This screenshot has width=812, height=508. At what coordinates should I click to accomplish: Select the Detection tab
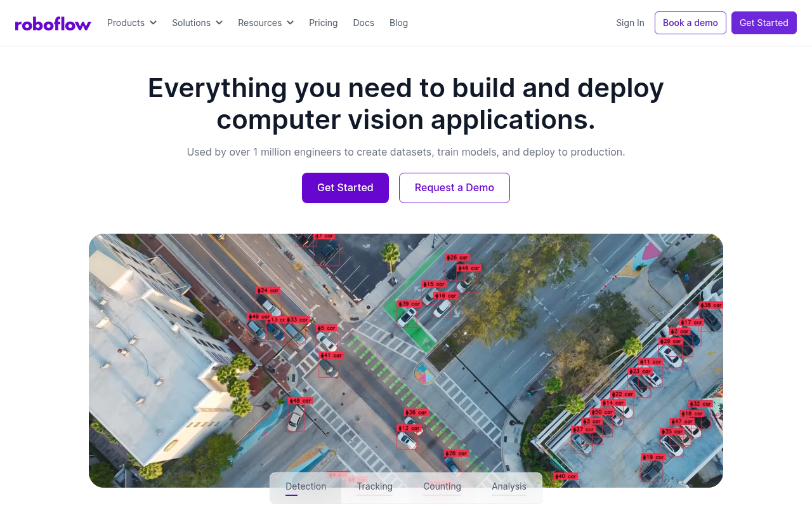[306, 486]
